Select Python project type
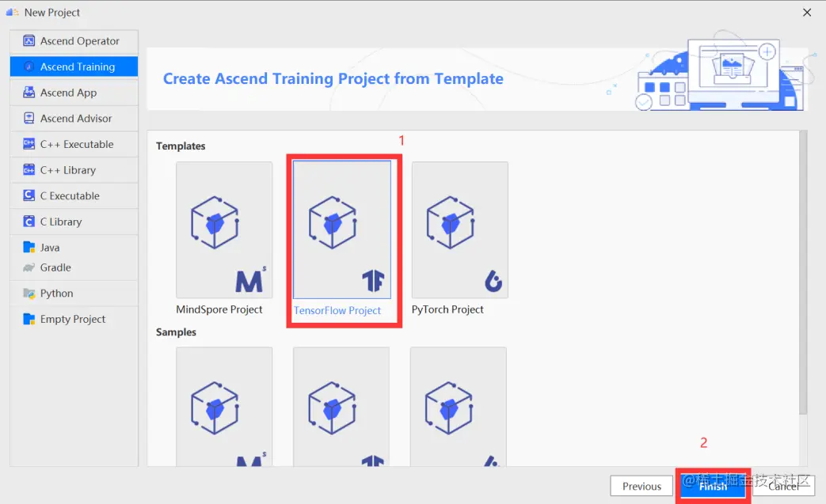 tap(74, 293)
